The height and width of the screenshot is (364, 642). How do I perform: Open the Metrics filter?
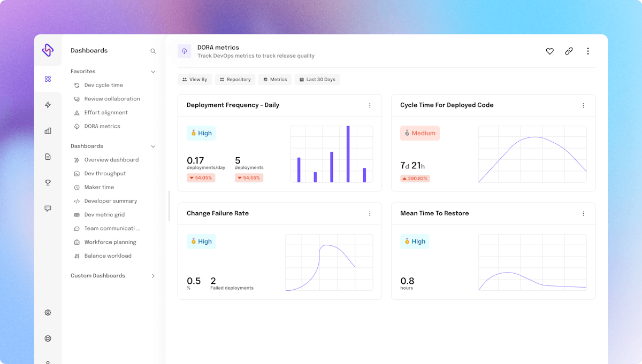274,79
